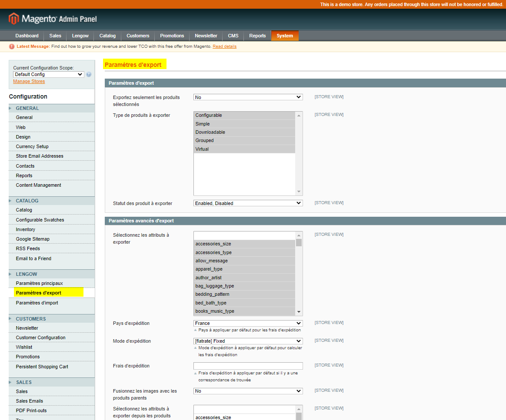Open the CMS menu

(233, 36)
